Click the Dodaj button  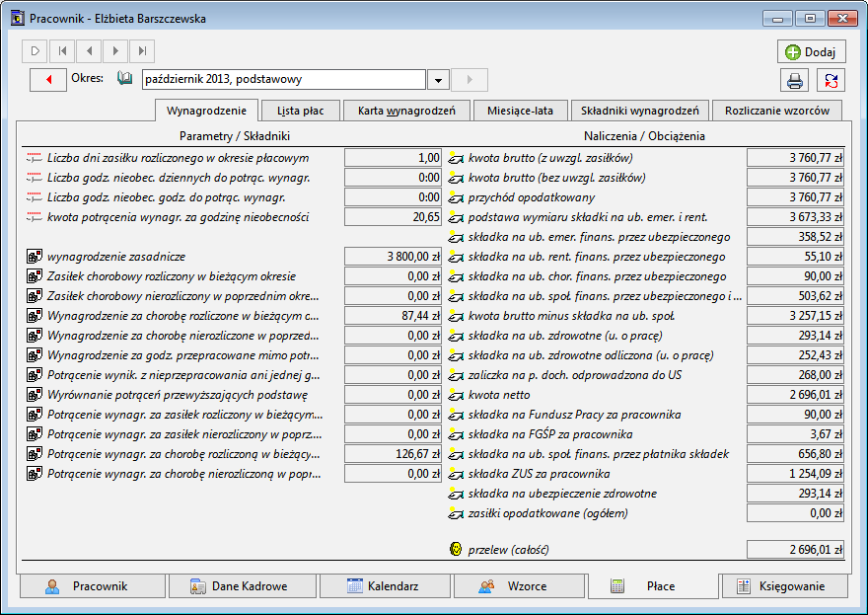point(811,52)
